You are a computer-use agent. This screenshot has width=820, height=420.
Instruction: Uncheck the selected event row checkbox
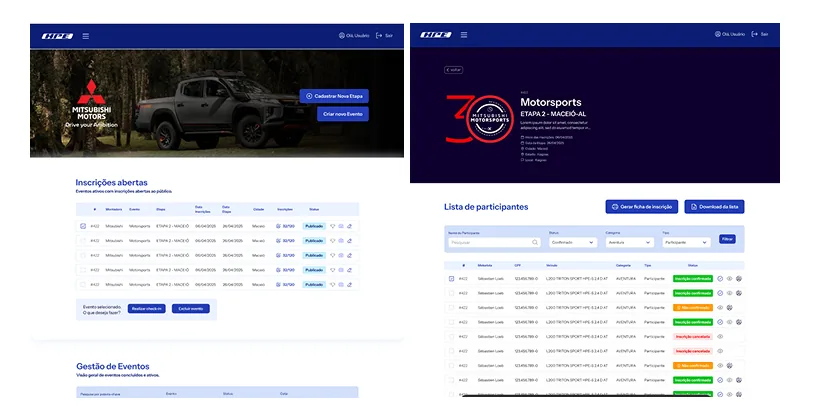(x=83, y=226)
